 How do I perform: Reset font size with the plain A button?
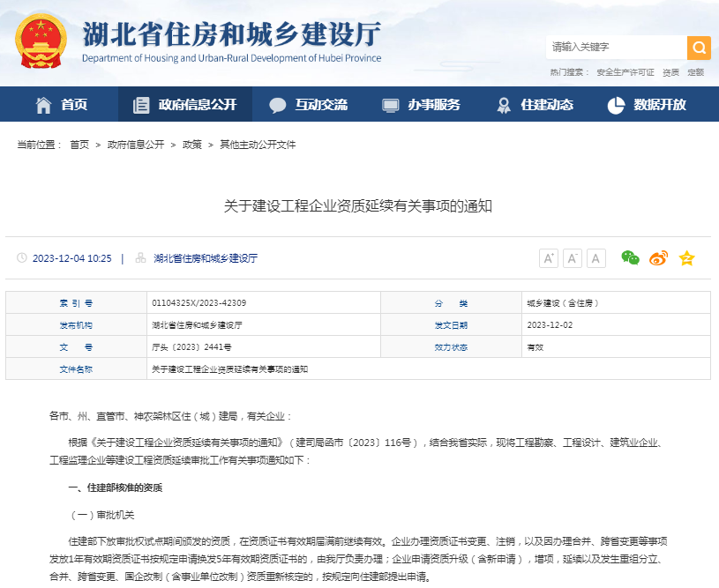pyautogui.click(x=595, y=258)
